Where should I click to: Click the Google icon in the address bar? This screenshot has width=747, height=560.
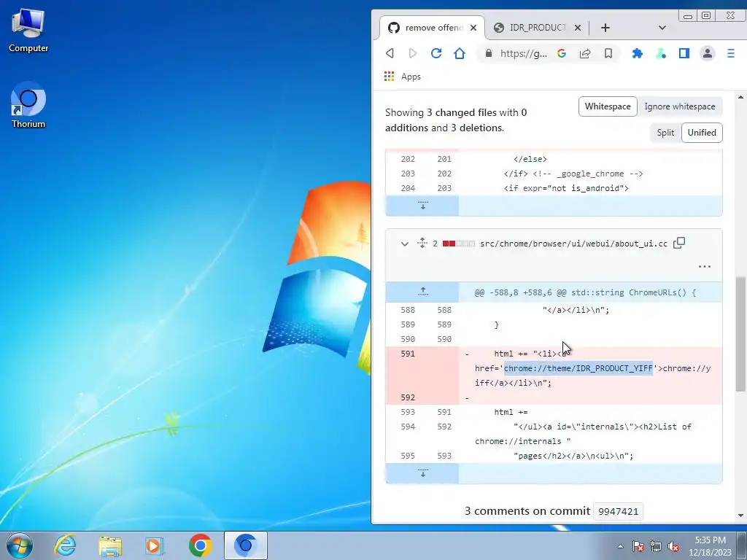(x=562, y=53)
